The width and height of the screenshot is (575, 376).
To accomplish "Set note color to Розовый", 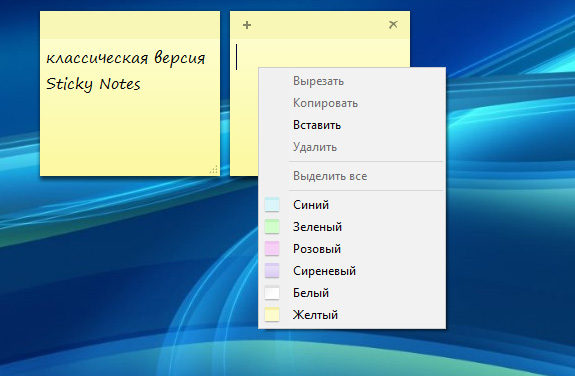I will pyautogui.click(x=352, y=249).
